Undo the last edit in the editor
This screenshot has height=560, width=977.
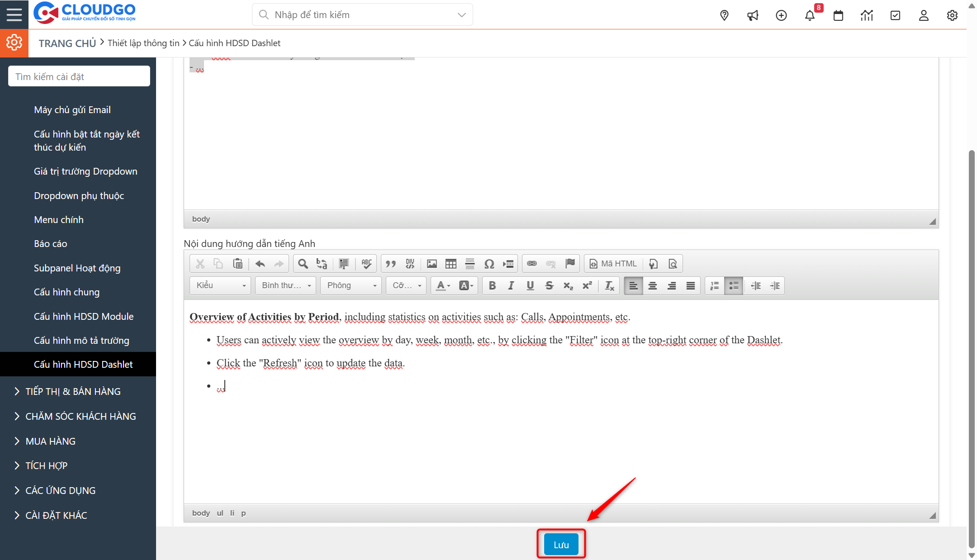(x=260, y=263)
